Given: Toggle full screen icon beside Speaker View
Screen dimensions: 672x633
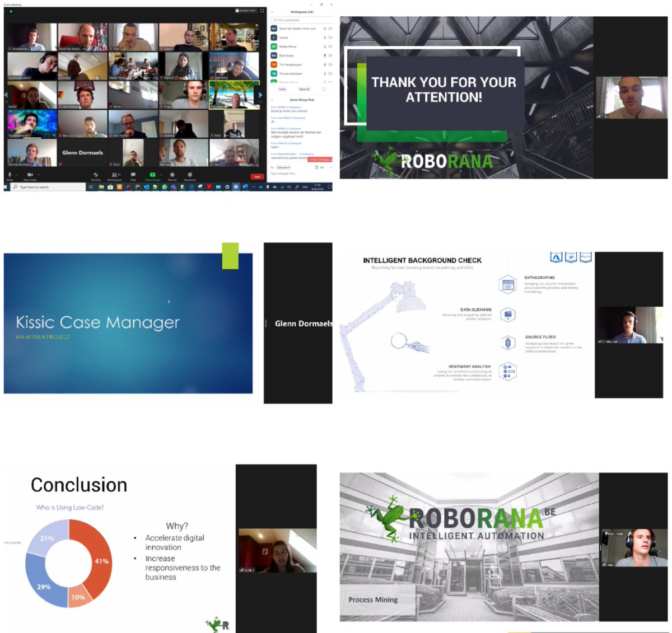Looking at the screenshot, I should [x=262, y=10].
